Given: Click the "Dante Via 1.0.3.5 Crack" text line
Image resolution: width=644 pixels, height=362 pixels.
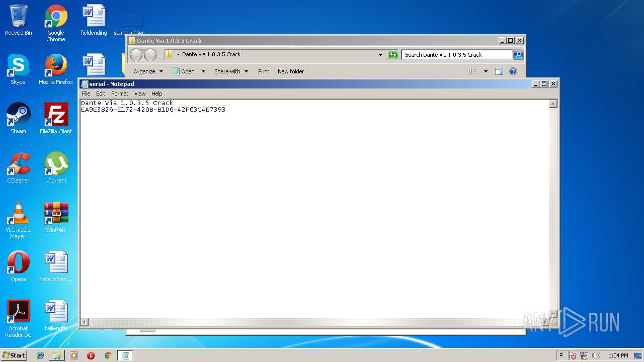Looking at the screenshot, I should (x=127, y=103).
